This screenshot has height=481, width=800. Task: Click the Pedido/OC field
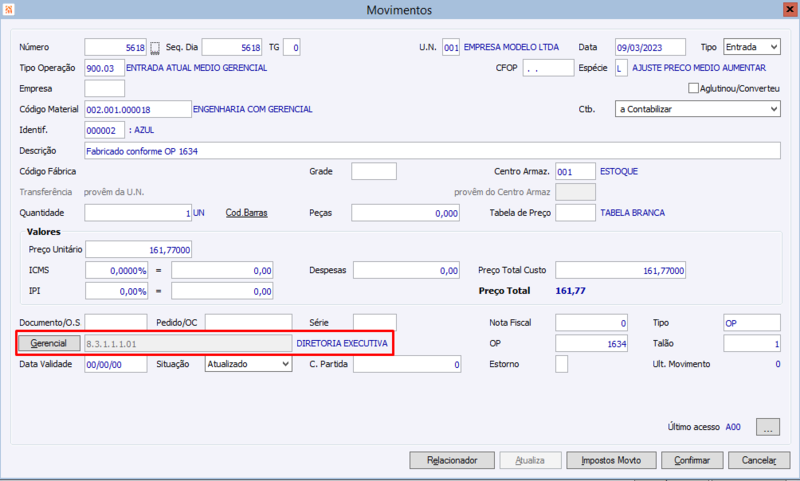point(248,322)
